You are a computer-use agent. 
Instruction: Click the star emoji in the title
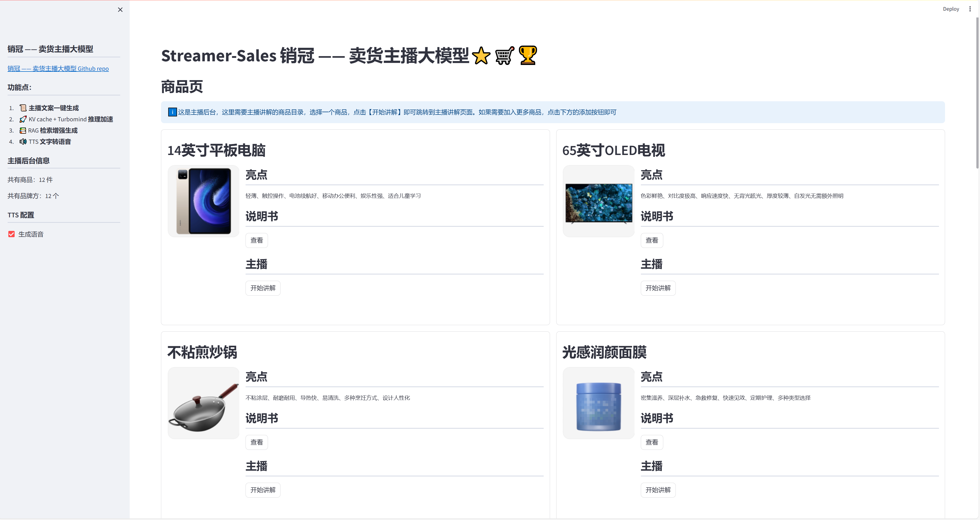(481, 56)
